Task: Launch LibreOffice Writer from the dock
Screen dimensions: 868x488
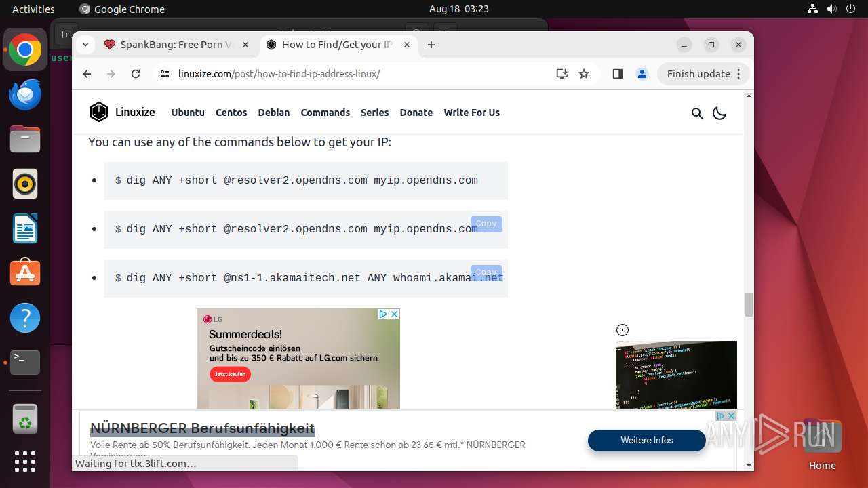Action: click(25, 228)
